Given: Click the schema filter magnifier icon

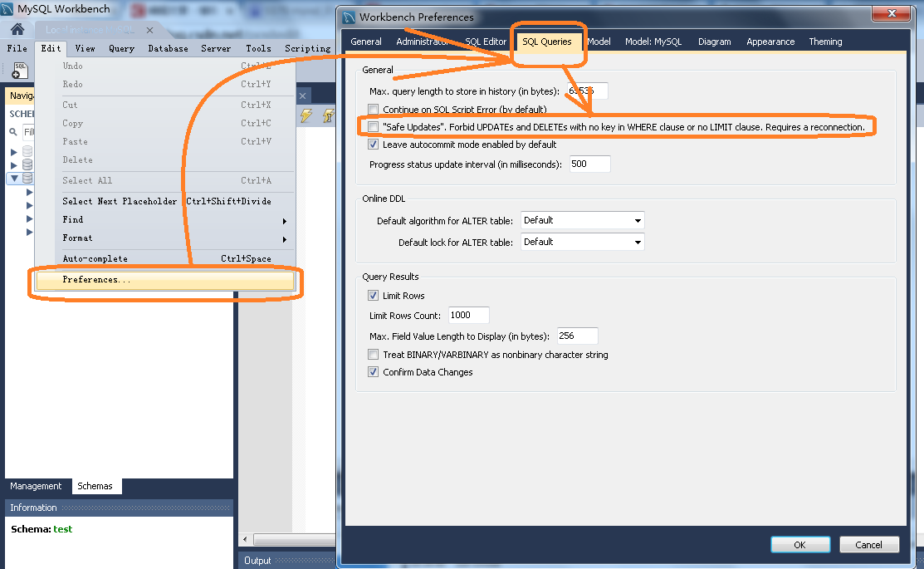Looking at the screenshot, I should pos(14,132).
